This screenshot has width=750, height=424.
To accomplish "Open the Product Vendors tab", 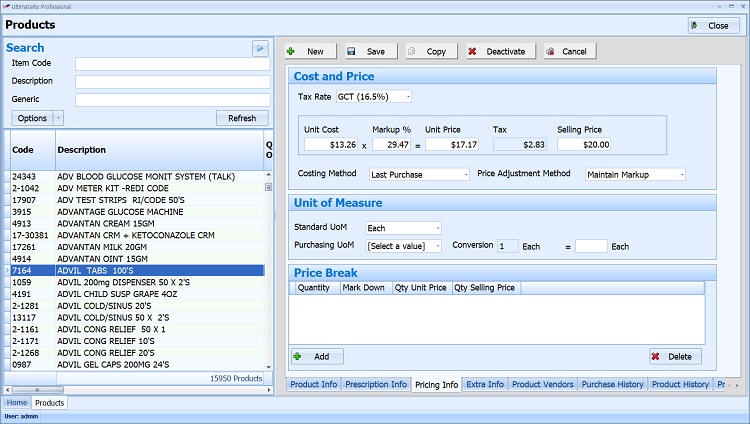I will click(543, 384).
